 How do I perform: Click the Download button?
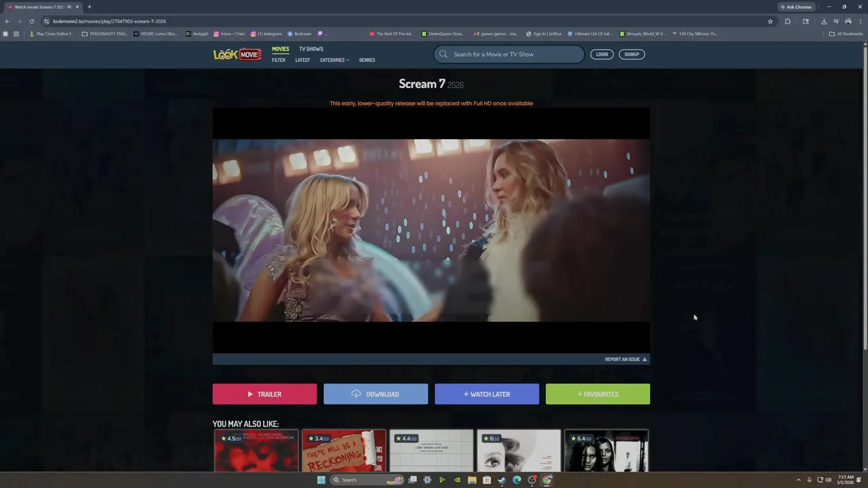tap(376, 394)
